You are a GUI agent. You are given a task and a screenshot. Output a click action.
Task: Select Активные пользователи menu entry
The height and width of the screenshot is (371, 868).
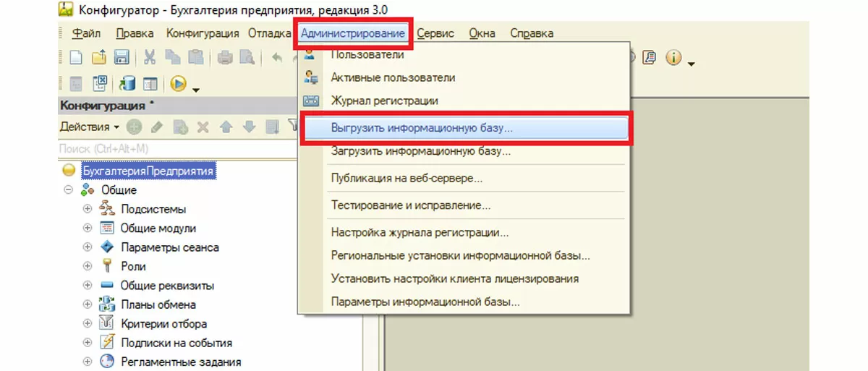tap(464, 77)
